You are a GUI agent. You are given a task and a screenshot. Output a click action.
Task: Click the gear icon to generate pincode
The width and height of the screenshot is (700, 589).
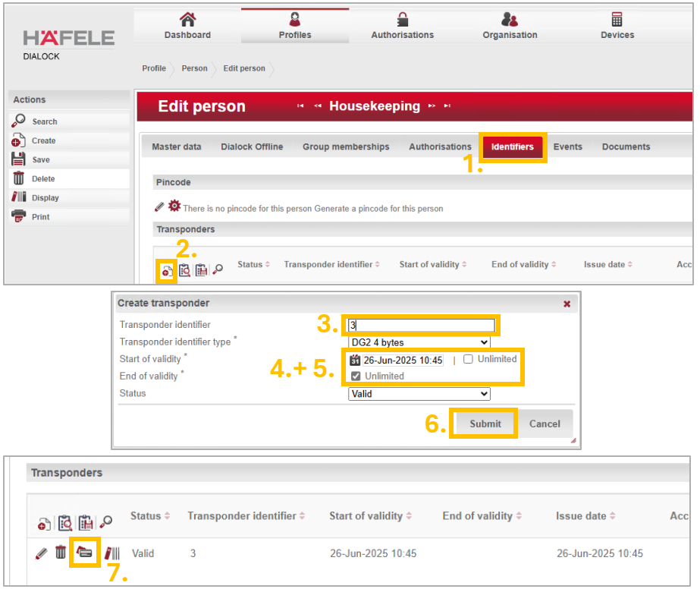(174, 206)
